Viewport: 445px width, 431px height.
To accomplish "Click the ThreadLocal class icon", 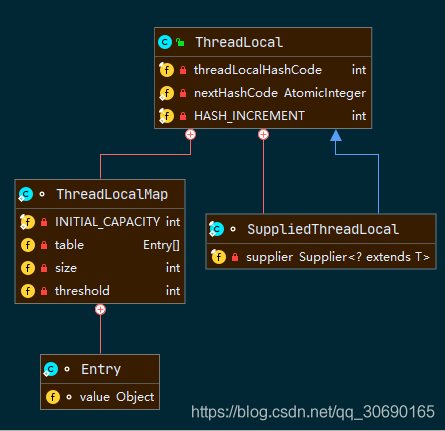I will point(165,42).
